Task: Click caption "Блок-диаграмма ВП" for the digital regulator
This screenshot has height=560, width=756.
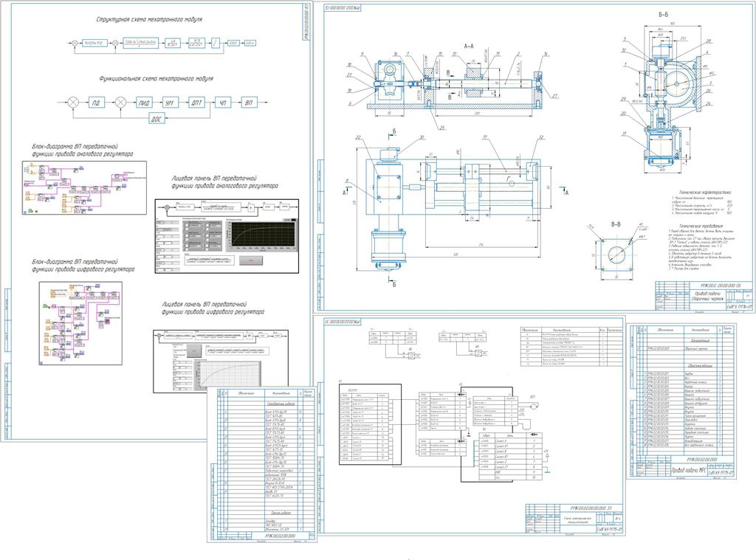Action: tap(83, 266)
